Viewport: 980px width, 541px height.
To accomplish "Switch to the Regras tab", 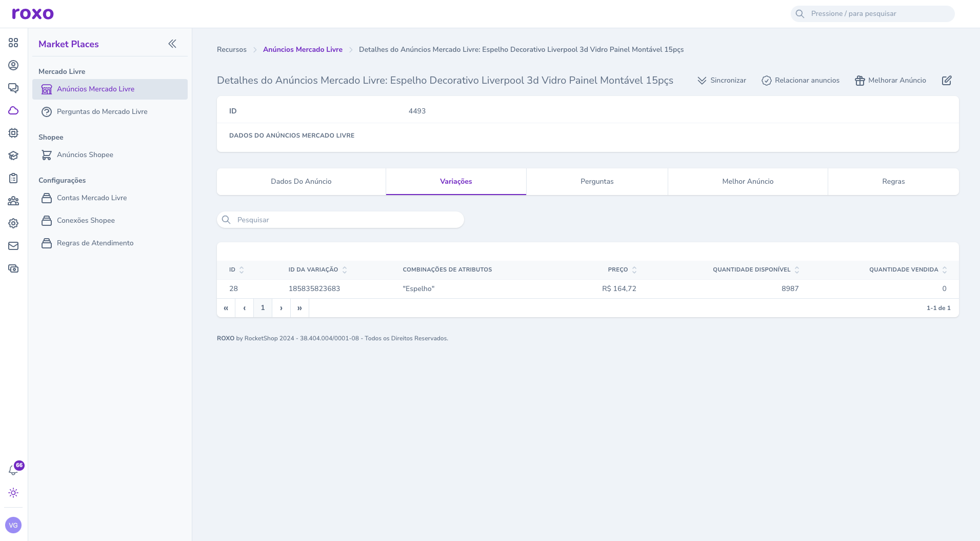I will tap(893, 181).
